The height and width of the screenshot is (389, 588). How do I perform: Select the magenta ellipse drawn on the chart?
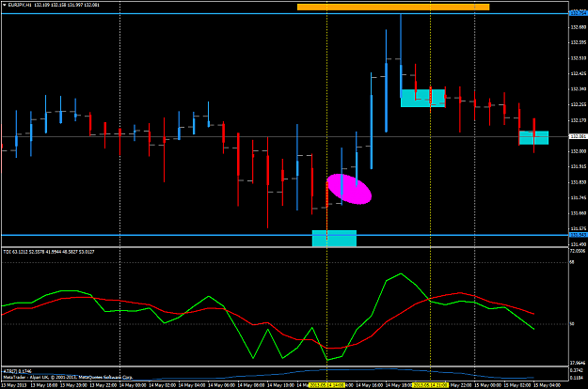point(349,189)
